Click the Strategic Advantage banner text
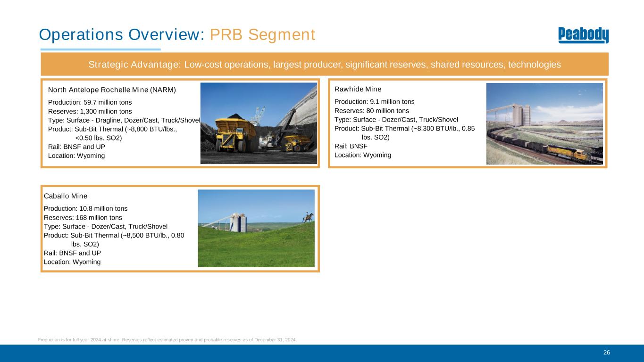This screenshot has height=362, width=644. click(325, 65)
